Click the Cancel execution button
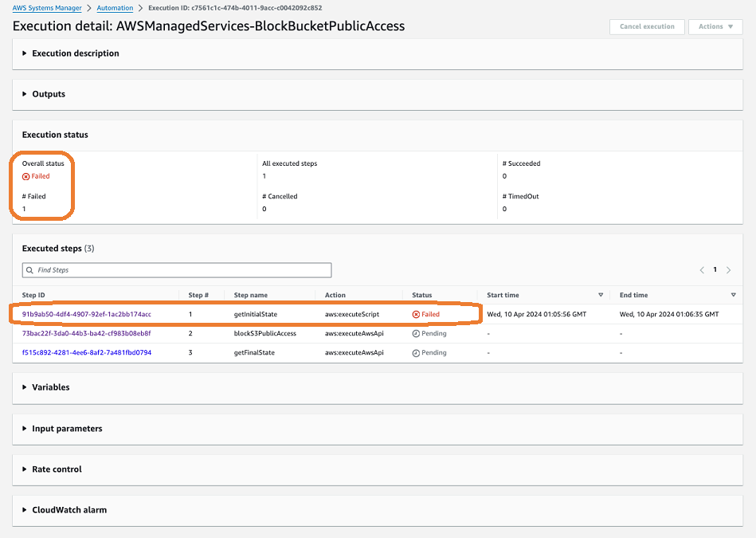Image resolution: width=756 pixels, height=538 pixels. click(647, 26)
